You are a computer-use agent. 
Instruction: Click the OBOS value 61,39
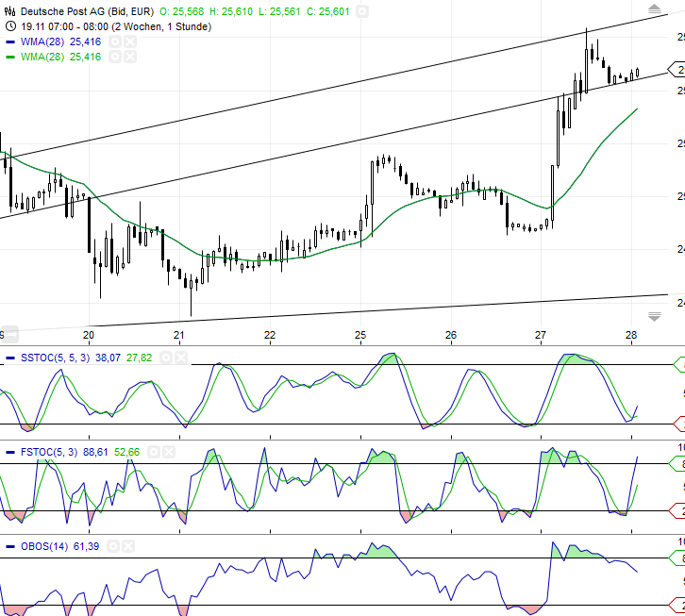point(86,546)
